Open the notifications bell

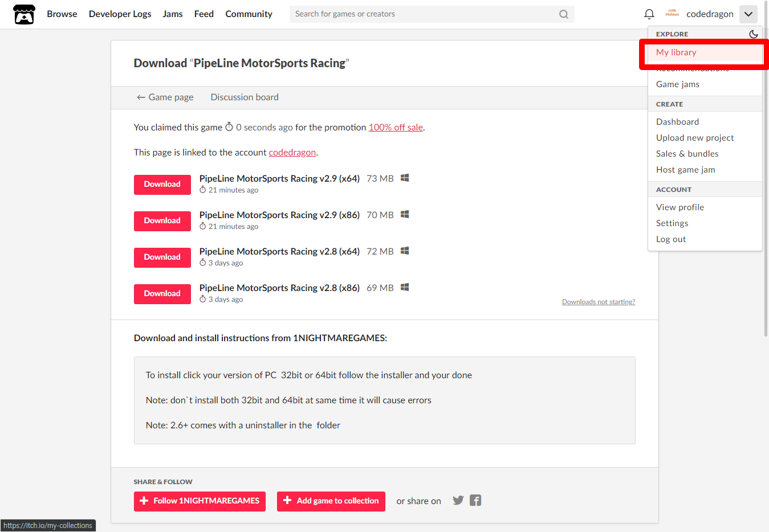[649, 14]
